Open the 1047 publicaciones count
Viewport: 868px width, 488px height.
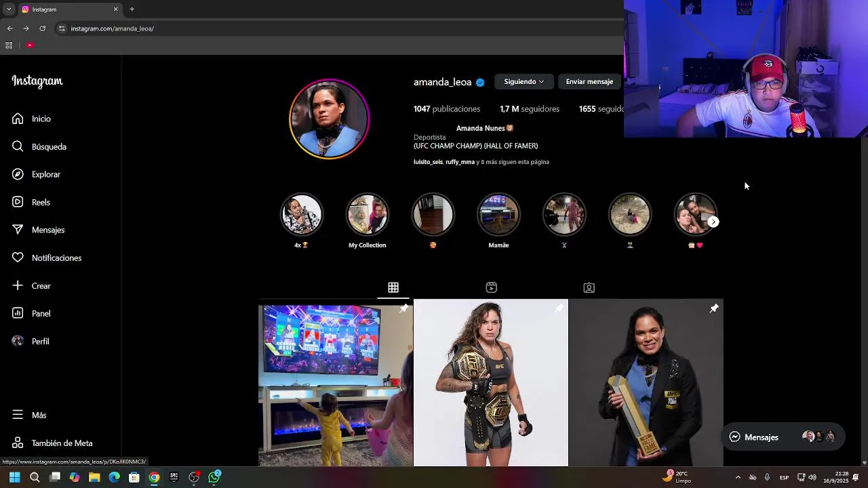tap(447, 108)
